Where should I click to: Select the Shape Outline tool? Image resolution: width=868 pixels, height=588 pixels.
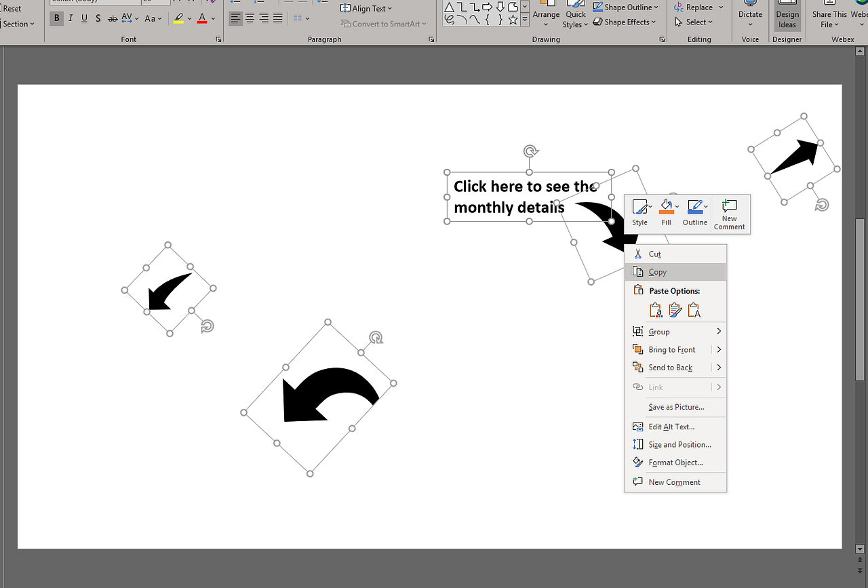624,7
